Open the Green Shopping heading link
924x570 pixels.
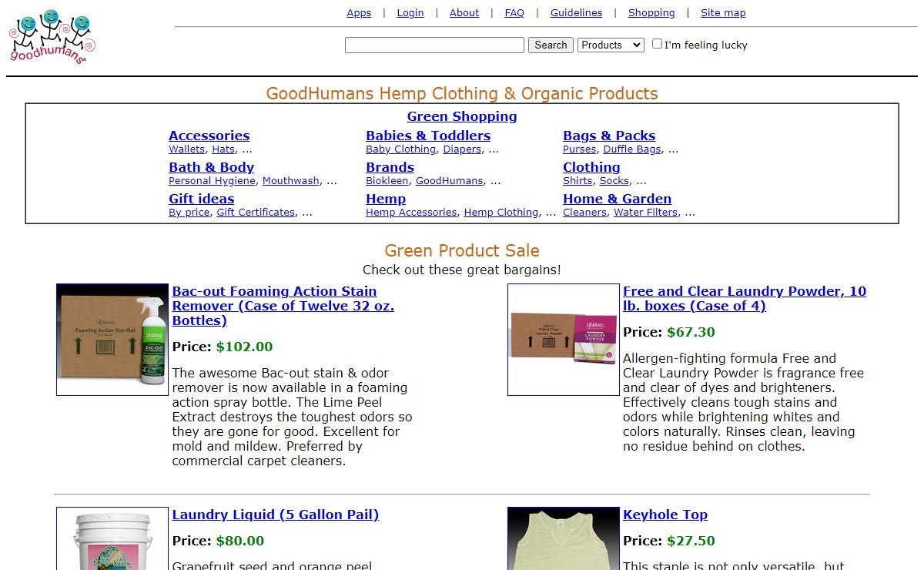(x=462, y=117)
